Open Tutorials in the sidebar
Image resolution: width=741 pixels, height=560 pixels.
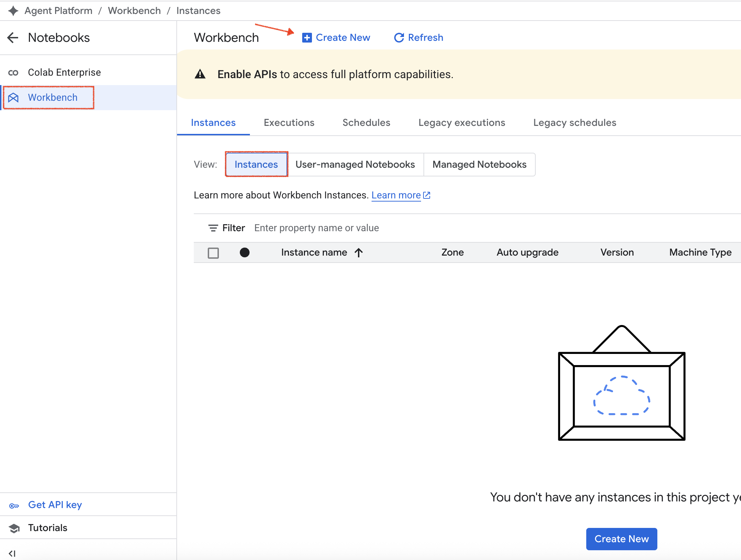pyautogui.click(x=48, y=528)
